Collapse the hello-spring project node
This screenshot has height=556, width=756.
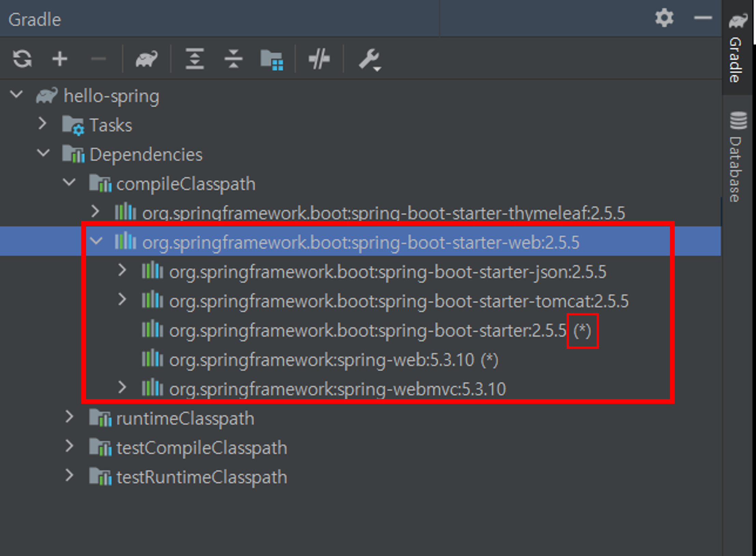point(16,95)
